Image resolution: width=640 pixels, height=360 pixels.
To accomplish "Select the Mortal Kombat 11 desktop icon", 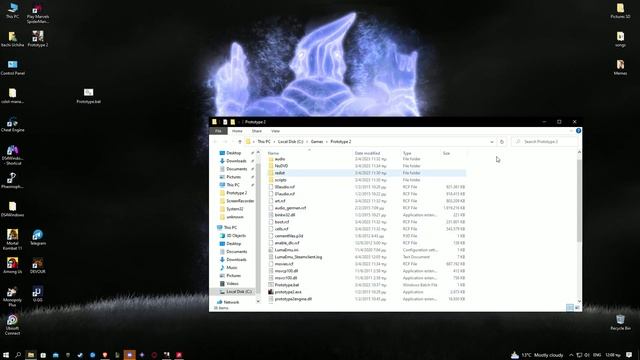I will tap(13, 240).
